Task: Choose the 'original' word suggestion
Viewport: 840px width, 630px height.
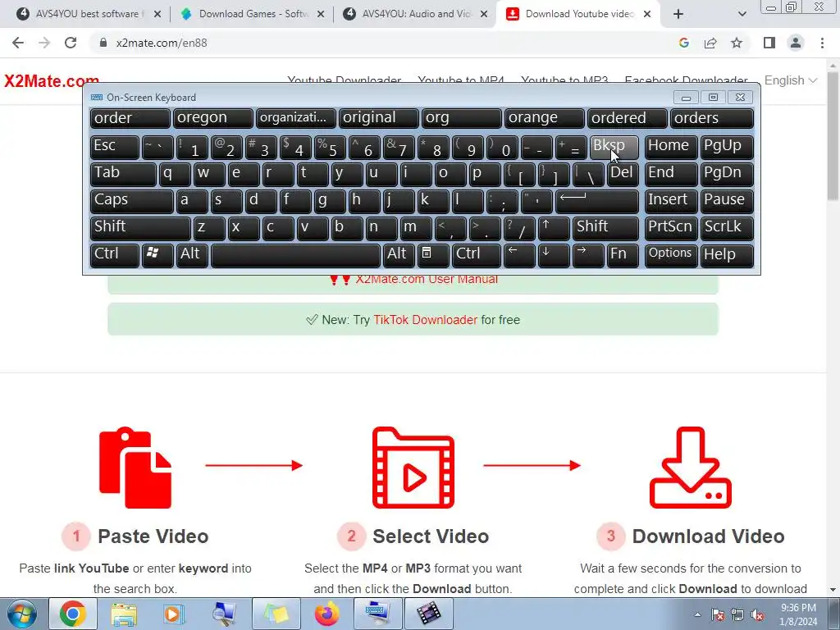Action: (x=379, y=118)
